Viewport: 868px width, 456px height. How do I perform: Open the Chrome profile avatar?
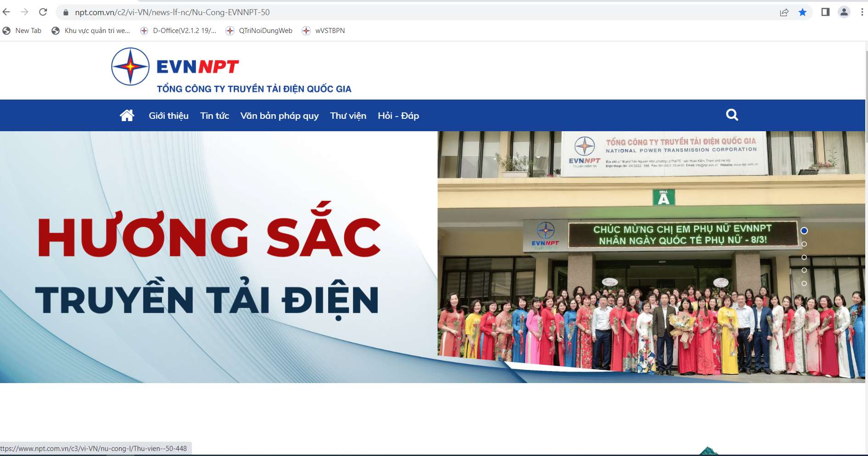(x=844, y=12)
